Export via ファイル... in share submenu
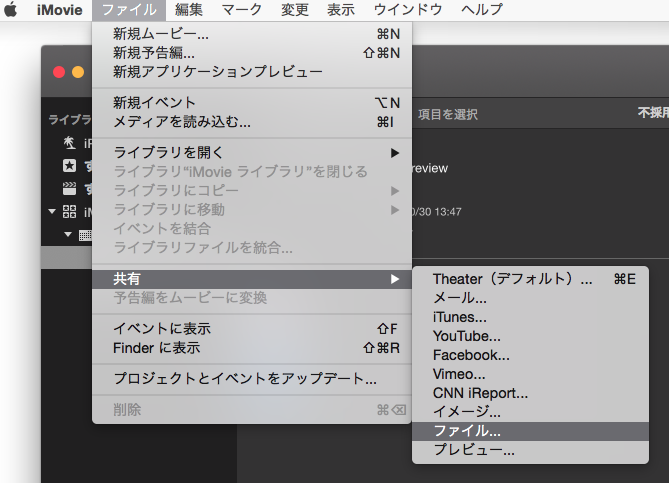 click(530, 431)
